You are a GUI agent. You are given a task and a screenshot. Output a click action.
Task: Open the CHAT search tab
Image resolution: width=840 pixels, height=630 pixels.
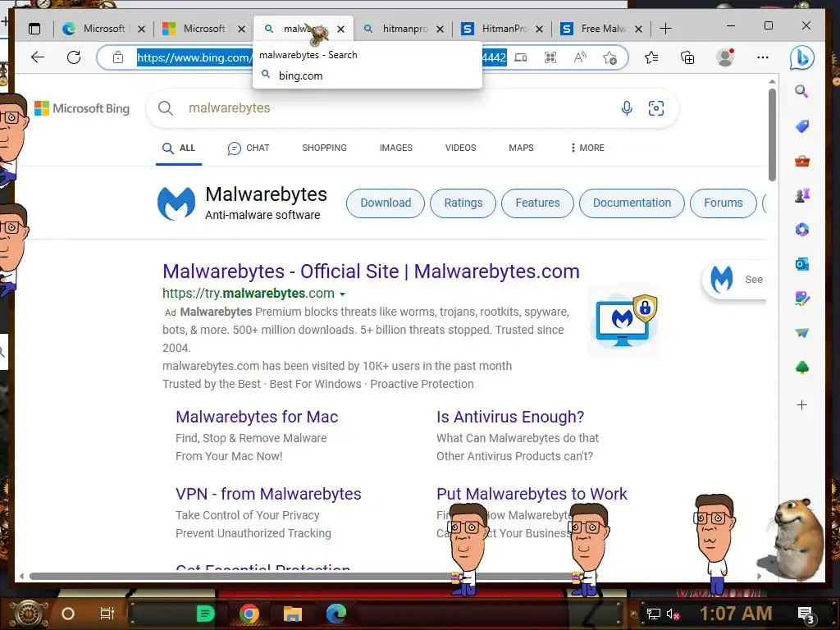(x=249, y=148)
